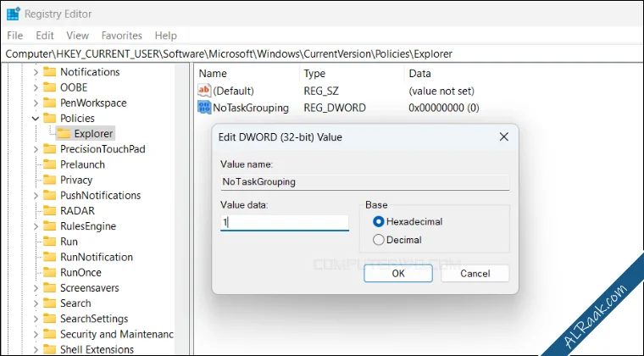Select the Privacy tree item label

coord(76,181)
